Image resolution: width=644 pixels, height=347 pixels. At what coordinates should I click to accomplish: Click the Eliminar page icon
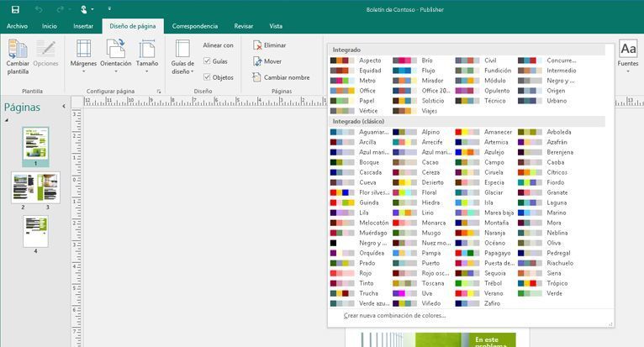258,45
